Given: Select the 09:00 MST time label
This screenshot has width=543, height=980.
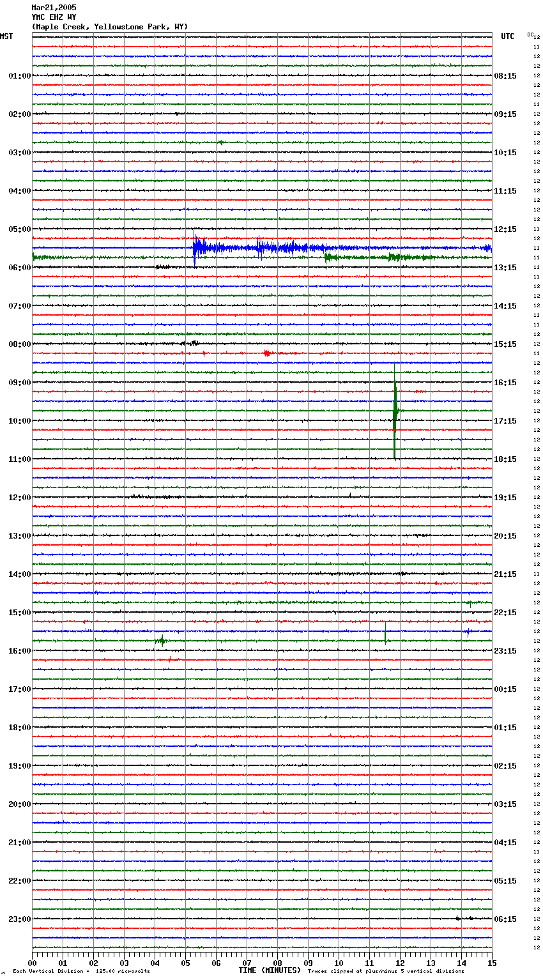Looking at the screenshot, I should coord(20,383).
